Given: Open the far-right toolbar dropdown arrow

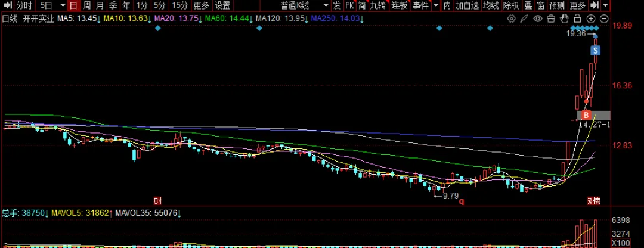Looking at the screenshot, I should point(605,6).
